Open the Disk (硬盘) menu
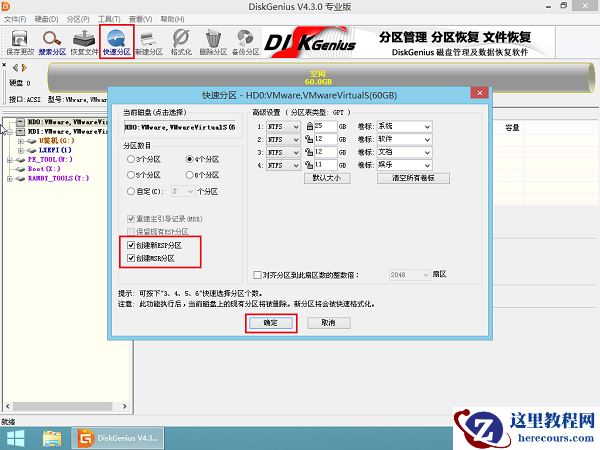600x450 pixels. point(46,19)
